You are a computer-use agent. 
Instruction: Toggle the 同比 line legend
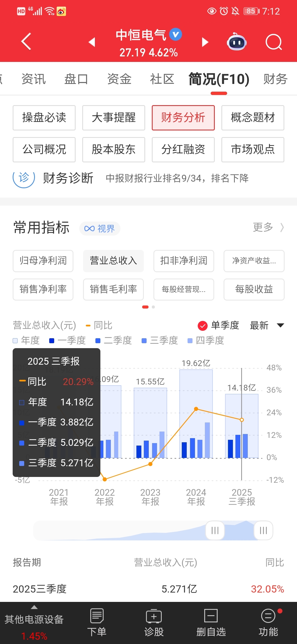(99, 325)
